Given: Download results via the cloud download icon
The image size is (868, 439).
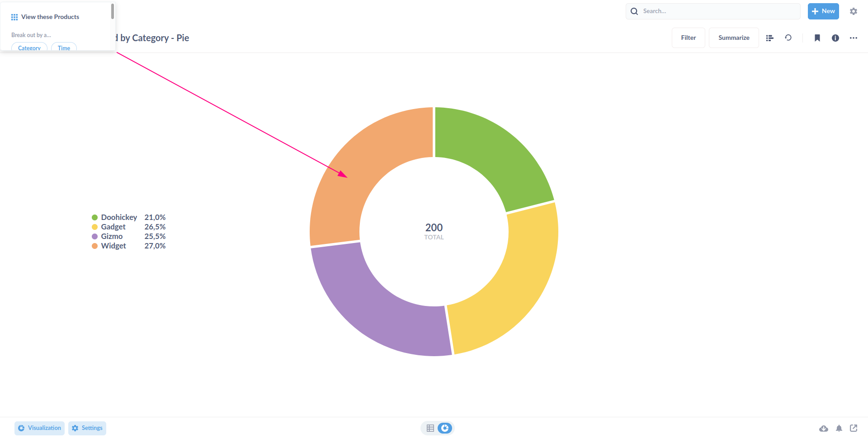Looking at the screenshot, I should coord(824,428).
